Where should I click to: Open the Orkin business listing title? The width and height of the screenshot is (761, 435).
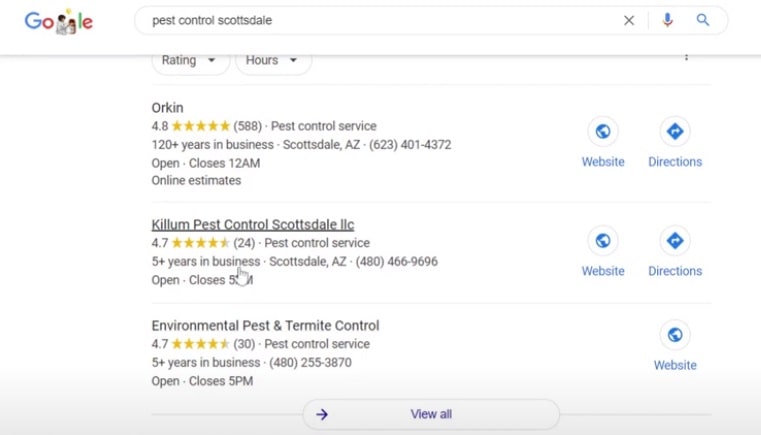pos(167,107)
